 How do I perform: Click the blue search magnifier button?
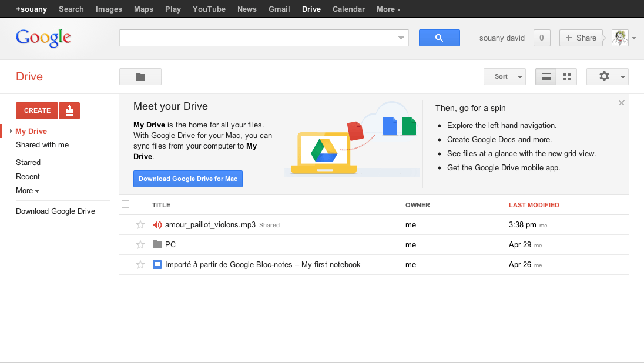tap(439, 38)
